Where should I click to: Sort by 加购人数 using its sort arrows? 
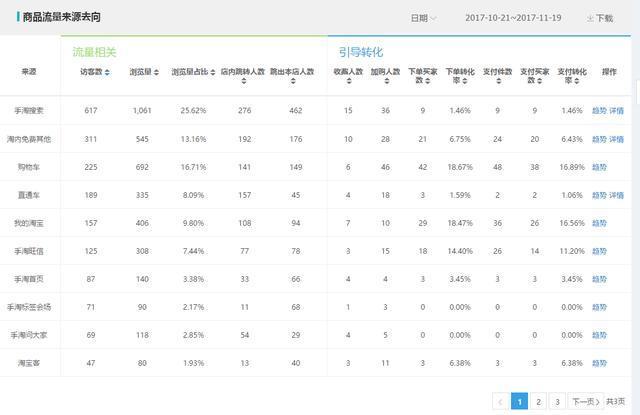tap(387, 81)
